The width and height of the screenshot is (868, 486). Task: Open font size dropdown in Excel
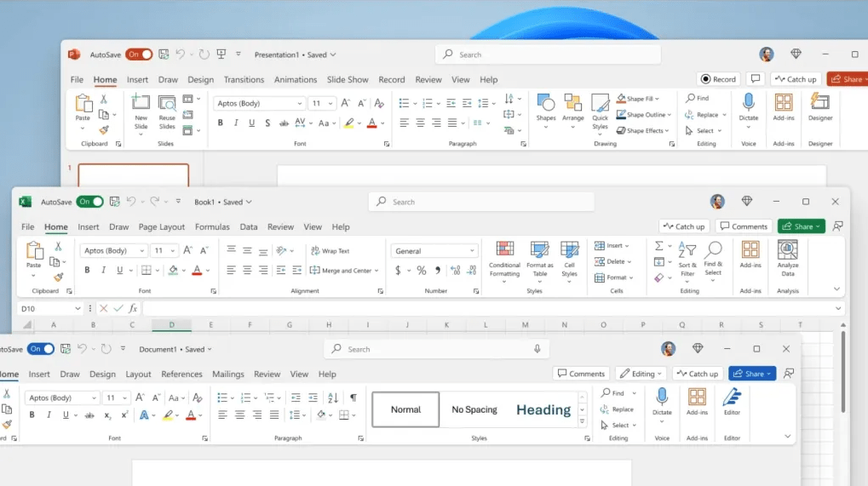click(173, 251)
